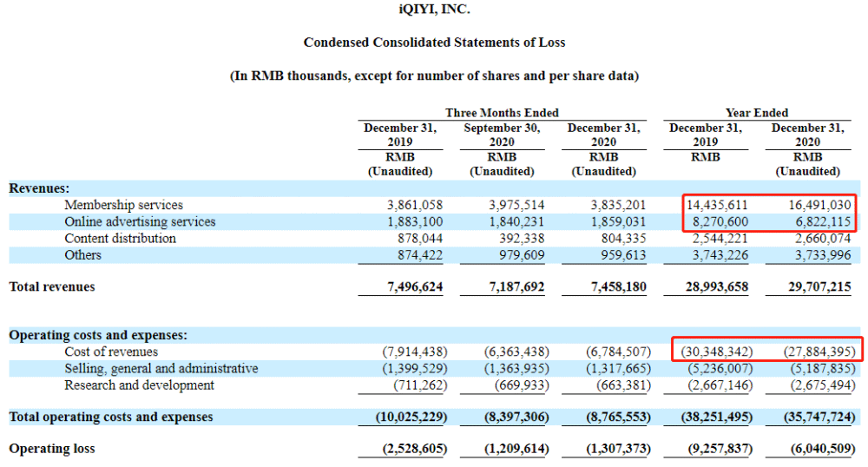Viewport: 868px width, 467px height.
Task: Click 'Selling, general and administrative' row label
Action: pos(161,369)
